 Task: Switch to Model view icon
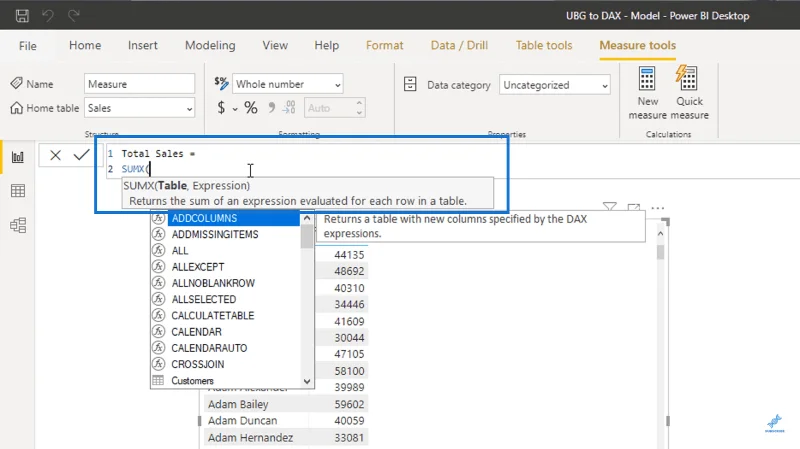click(18, 225)
